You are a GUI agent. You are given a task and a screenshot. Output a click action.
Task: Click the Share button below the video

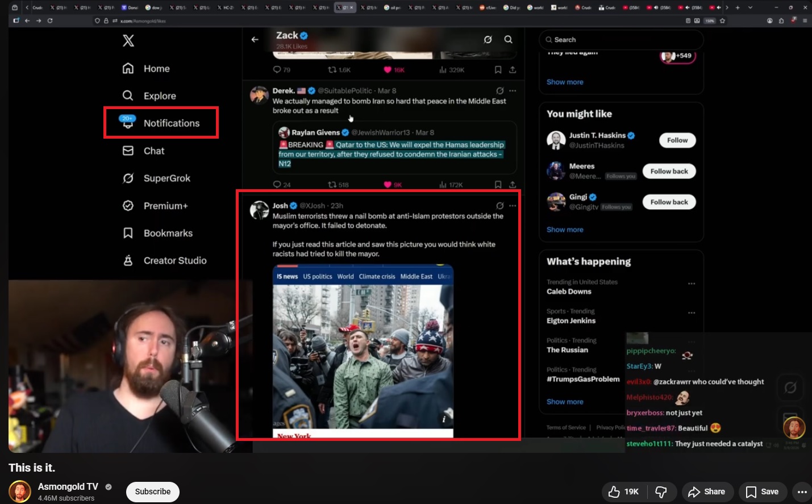tap(707, 491)
